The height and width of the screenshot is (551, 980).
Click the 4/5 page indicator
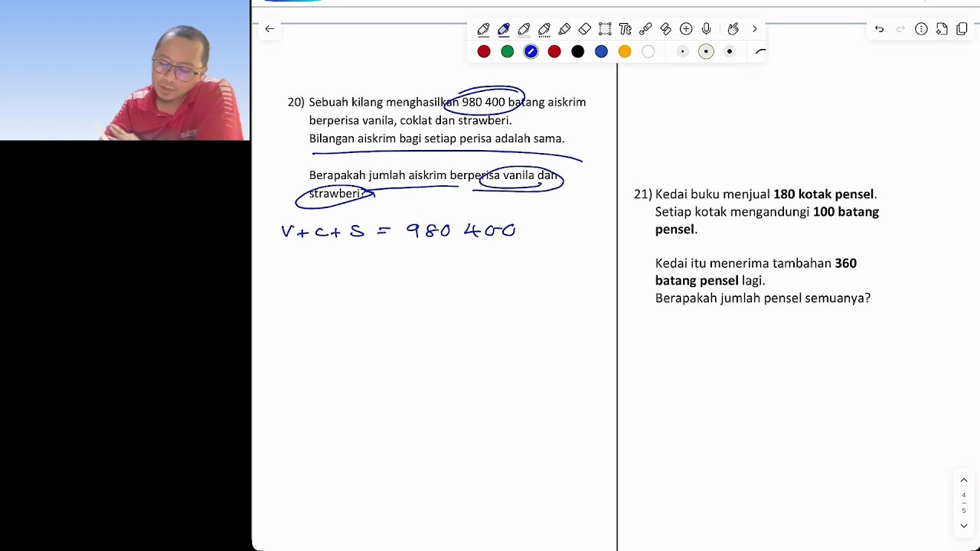pos(964,503)
